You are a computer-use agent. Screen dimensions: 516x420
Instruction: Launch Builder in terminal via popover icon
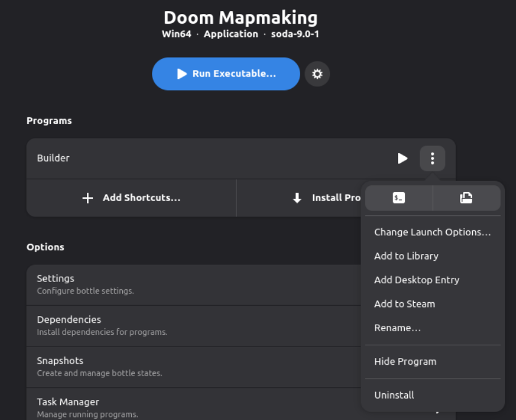click(x=399, y=198)
